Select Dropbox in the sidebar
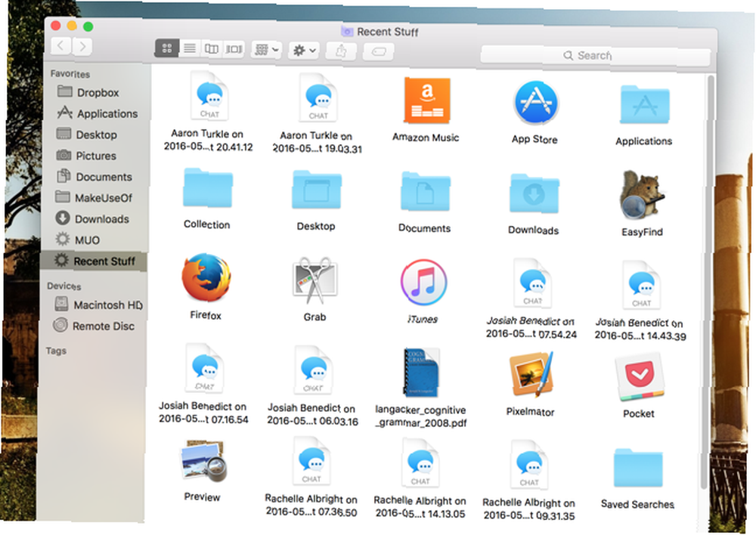 98,92
